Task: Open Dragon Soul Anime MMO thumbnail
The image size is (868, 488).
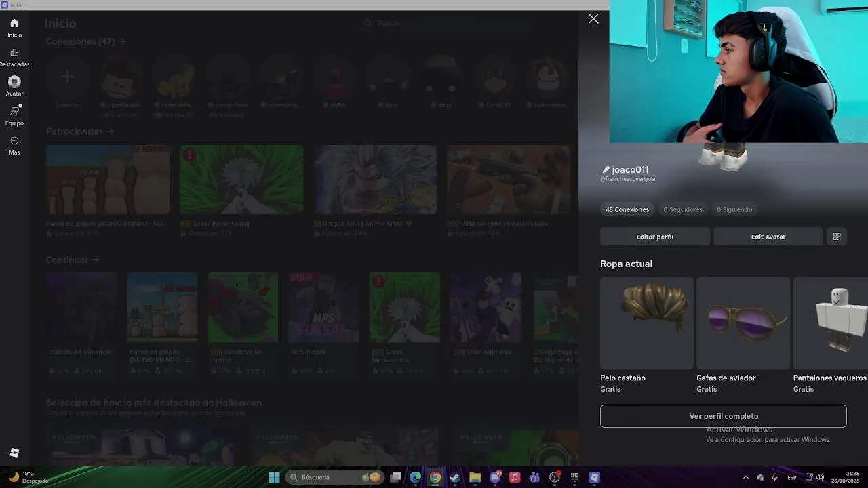Action: (375, 180)
